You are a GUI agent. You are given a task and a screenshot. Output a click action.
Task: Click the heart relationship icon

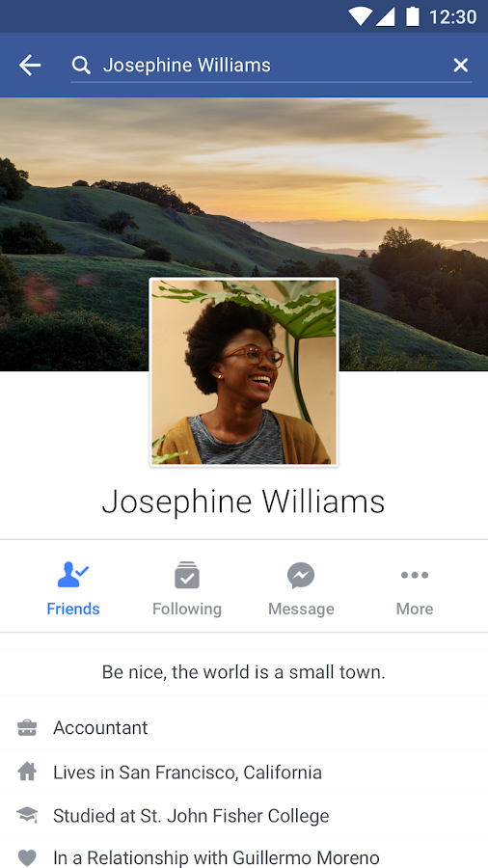[x=27, y=858]
